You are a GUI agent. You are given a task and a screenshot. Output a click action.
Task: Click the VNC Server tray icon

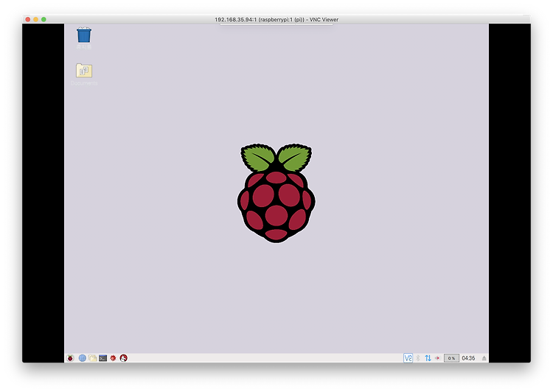408,358
